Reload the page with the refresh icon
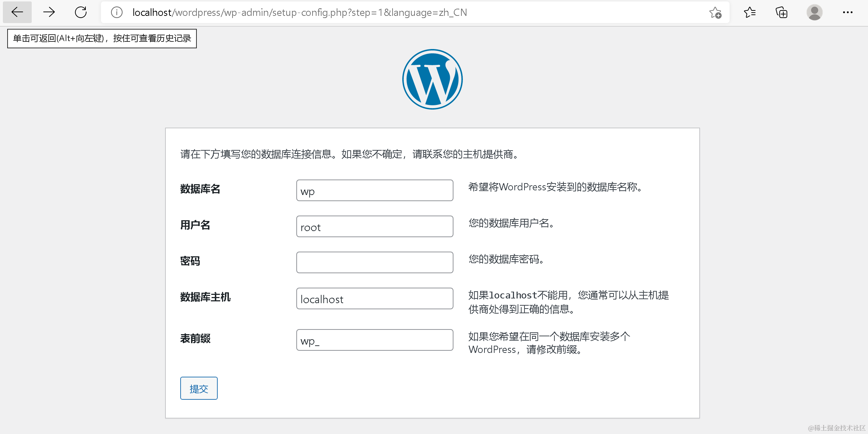This screenshot has width=868, height=434. pos(81,12)
